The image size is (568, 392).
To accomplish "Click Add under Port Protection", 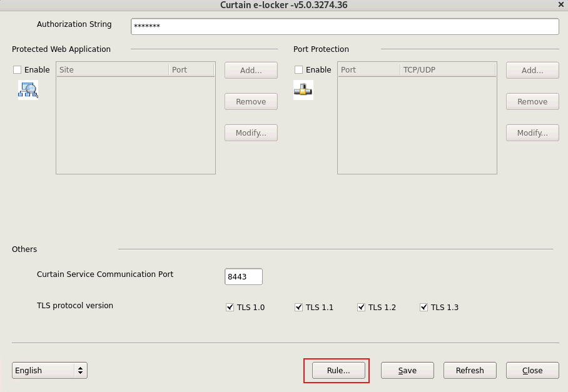I will (x=532, y=70).
